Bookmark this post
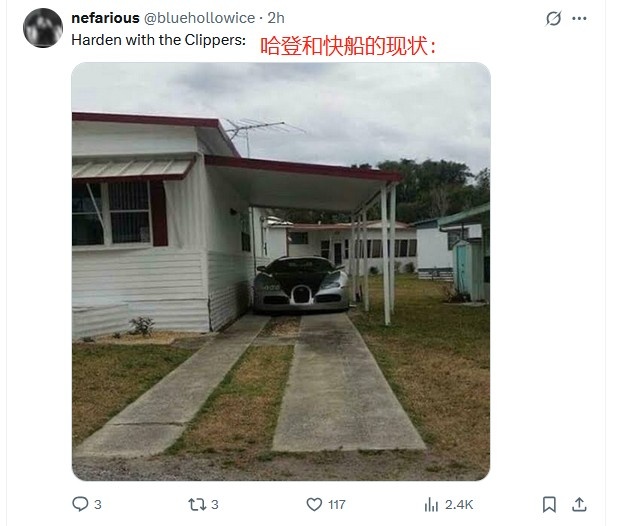 point(549,505)
